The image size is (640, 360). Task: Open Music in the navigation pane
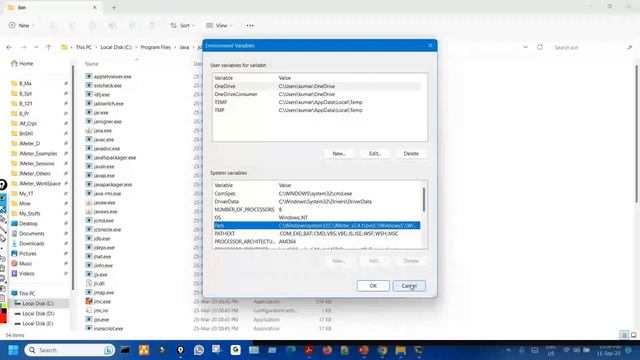[25, 264]
